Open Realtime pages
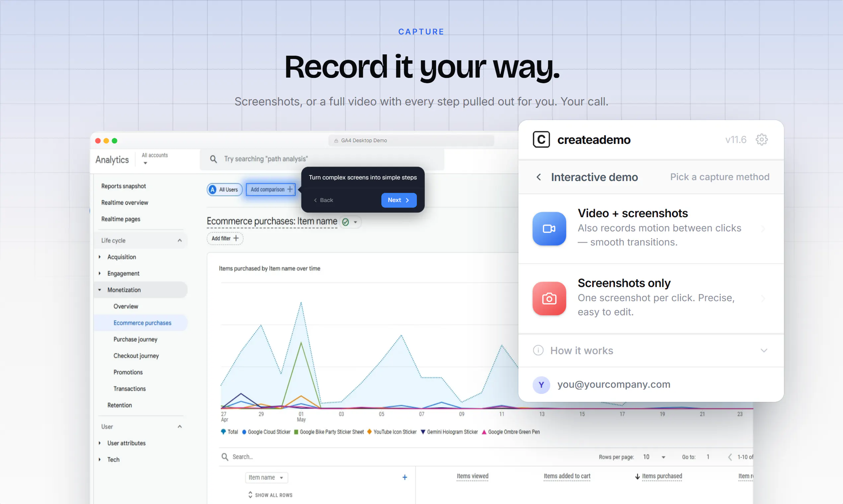 point(121,219)
